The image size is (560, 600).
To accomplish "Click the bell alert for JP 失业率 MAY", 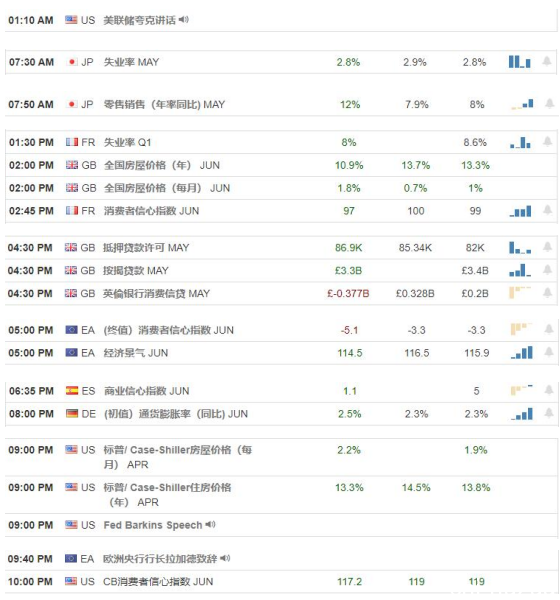I will point(547,61).
